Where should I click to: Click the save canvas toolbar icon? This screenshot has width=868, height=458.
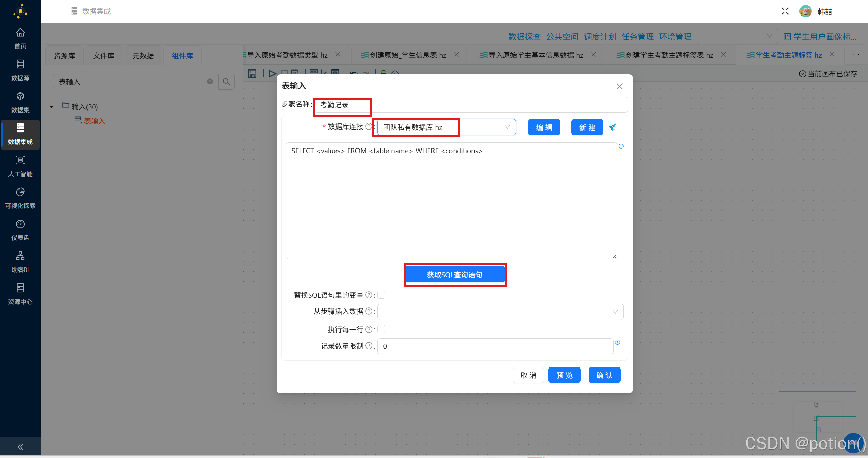click(252, 73)
